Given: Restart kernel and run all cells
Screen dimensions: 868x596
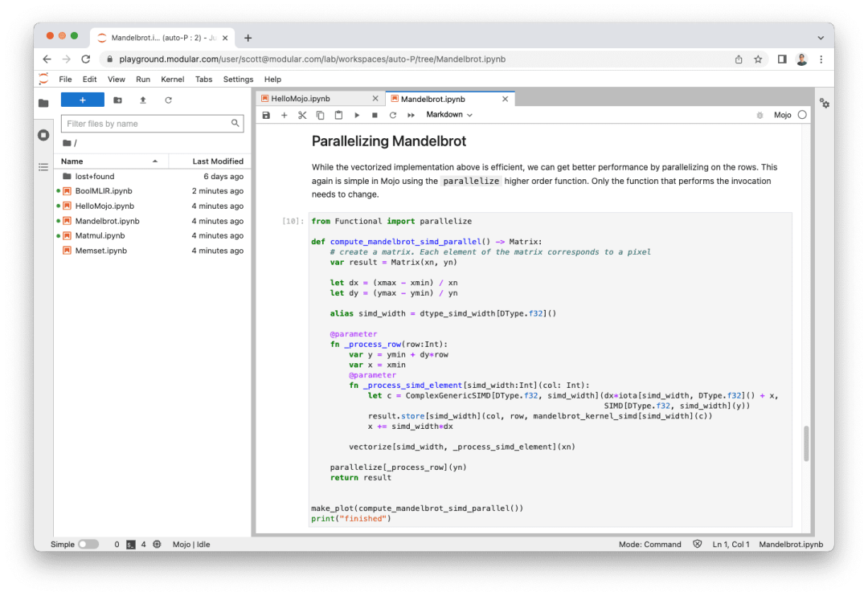Looking at the screenshot, I should (x=411, y=115).
